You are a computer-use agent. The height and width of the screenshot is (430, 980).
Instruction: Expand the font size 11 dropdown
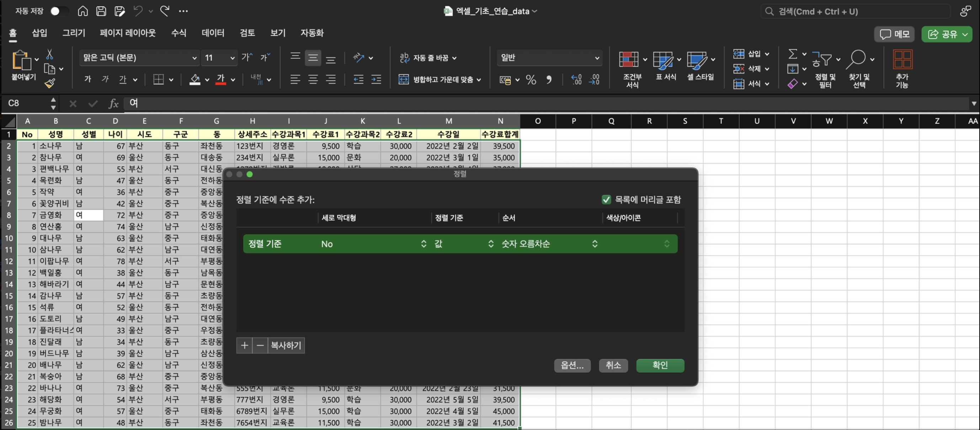pyautogui.click(x=232, y=58)
